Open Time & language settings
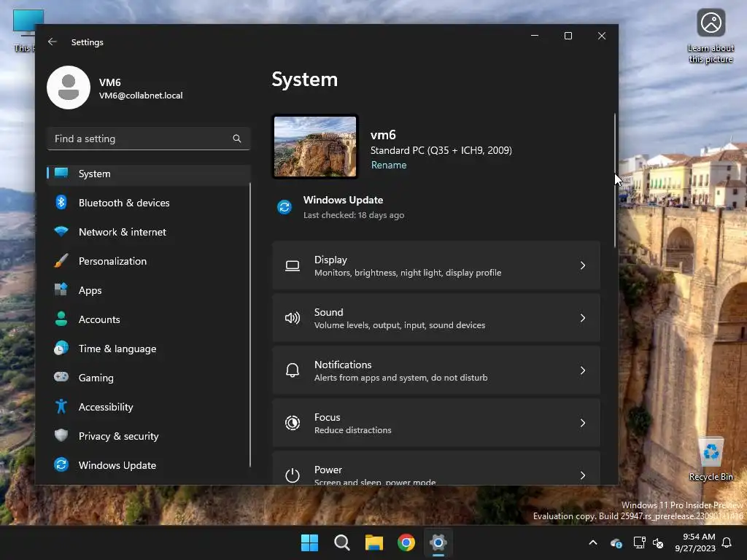 point(149,349)
